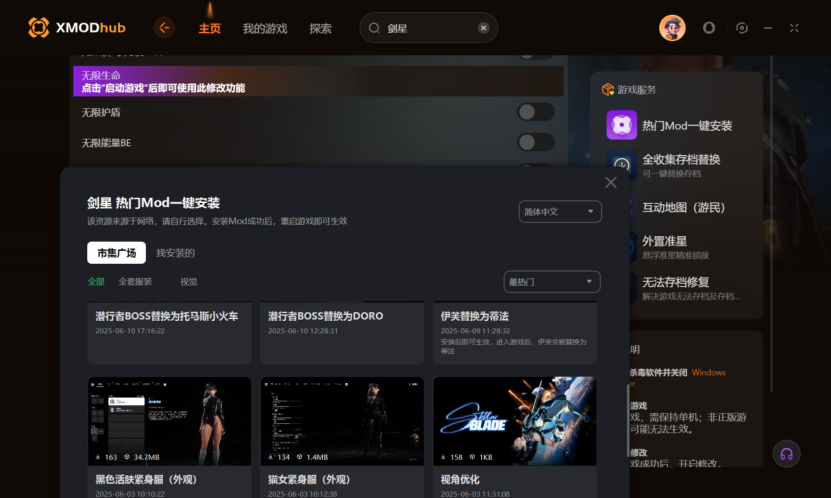Click 黑色活肤紧身服（外观）title

[x=146, y=479]
